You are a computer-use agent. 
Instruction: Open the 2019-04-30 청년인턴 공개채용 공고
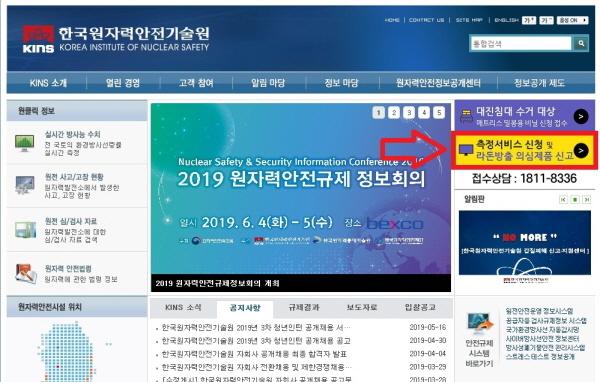[256, 341]
